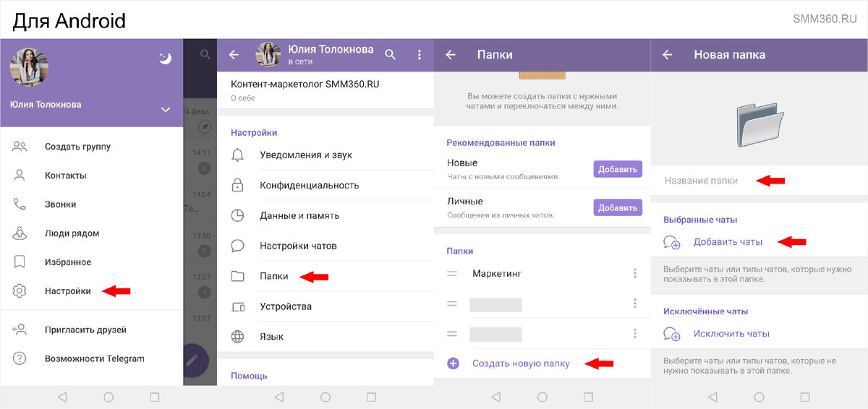
Task: Click the question mark icon beside Возможности Telegram
Action: (20, 358)
